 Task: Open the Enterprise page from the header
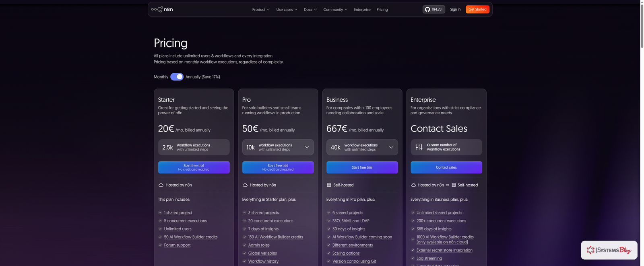point(362,10)
